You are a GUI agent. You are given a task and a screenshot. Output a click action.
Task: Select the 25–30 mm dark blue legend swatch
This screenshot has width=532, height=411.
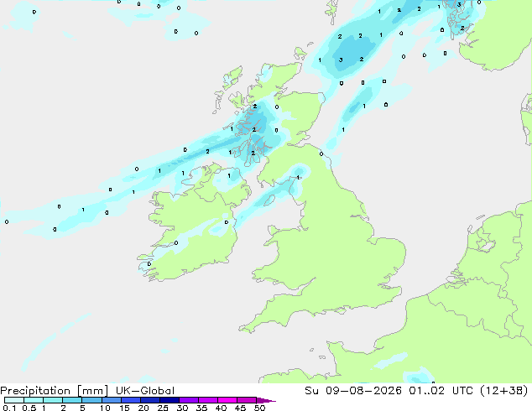pyautogui.click(x=170, y=400)
